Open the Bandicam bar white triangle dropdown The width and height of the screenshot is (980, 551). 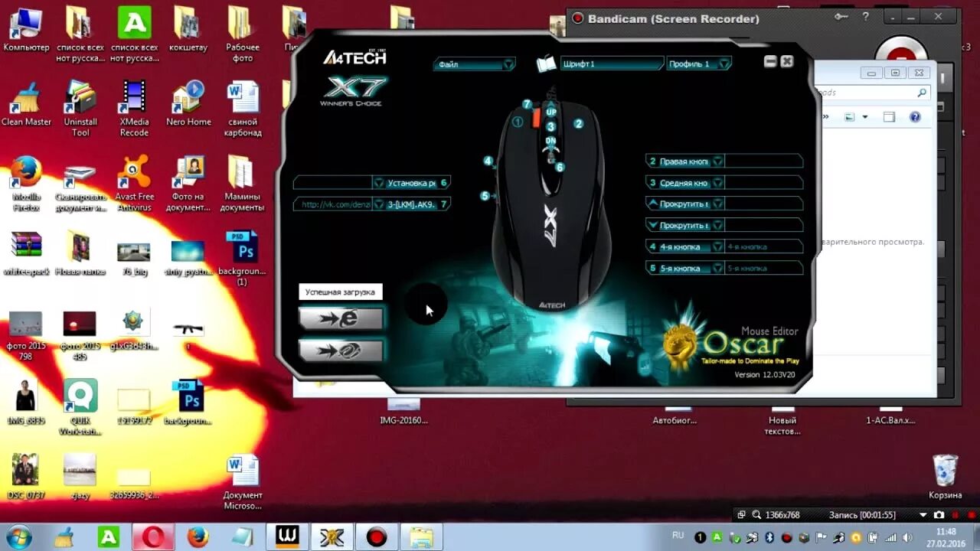[x=923, y=515]
